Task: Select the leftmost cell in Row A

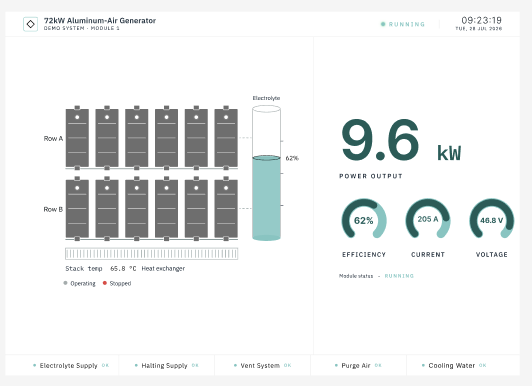Action: pyautogui.click(x=77, y=138)
